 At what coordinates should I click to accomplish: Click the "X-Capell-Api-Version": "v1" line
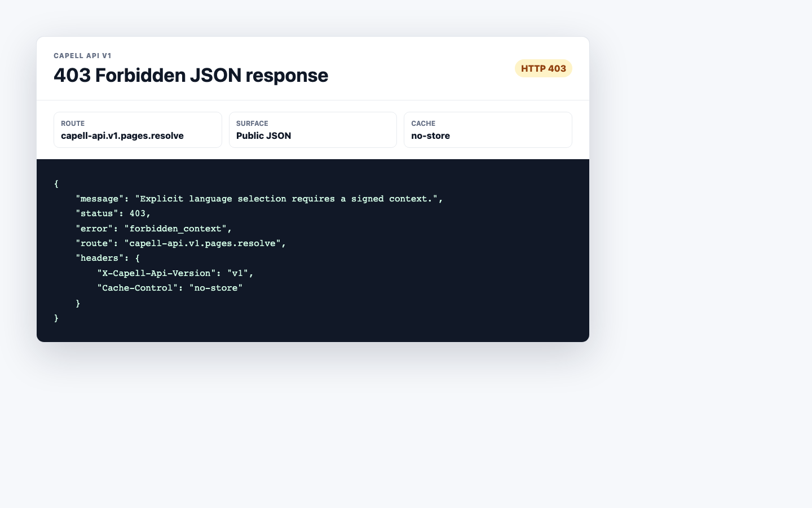175,273
